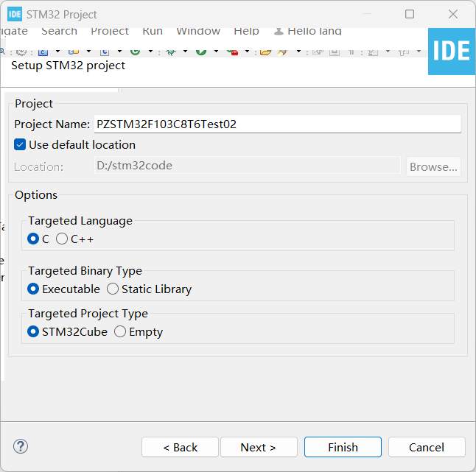Click the green Run toolbar icon
Screen dimensions: 476x472
click(201, 52)
